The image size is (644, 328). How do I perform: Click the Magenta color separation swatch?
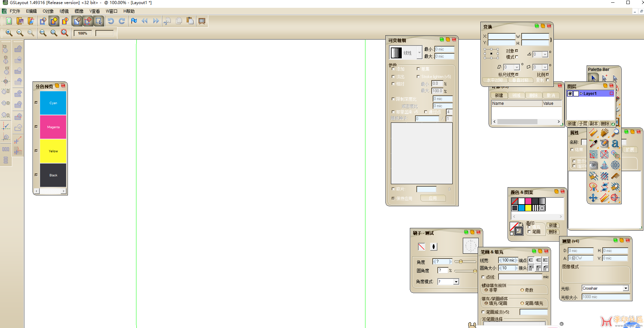[53, 127]
